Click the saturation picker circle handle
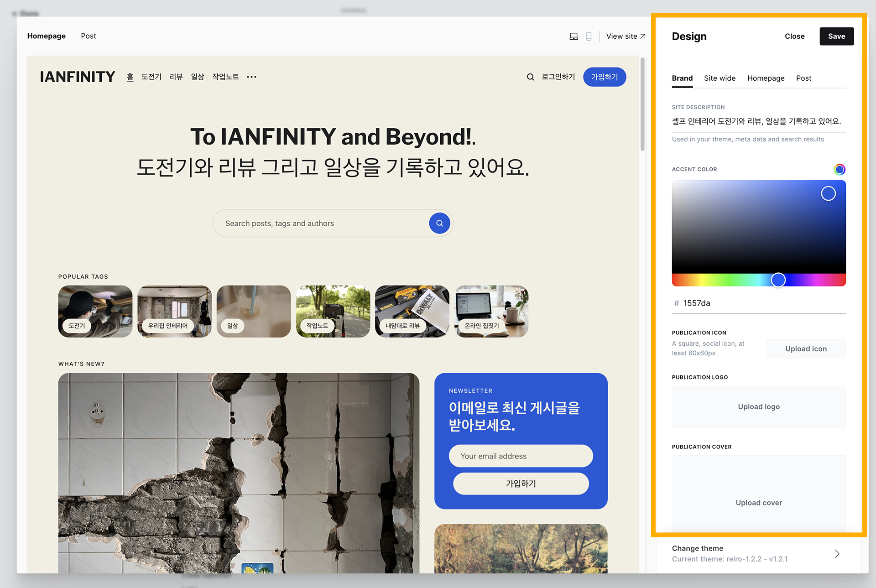This screenshot has width=876, height=588. click(828, 193)
